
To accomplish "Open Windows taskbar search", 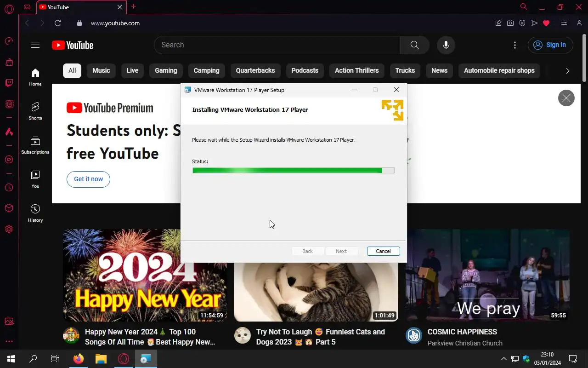I will tap(33, 359).
